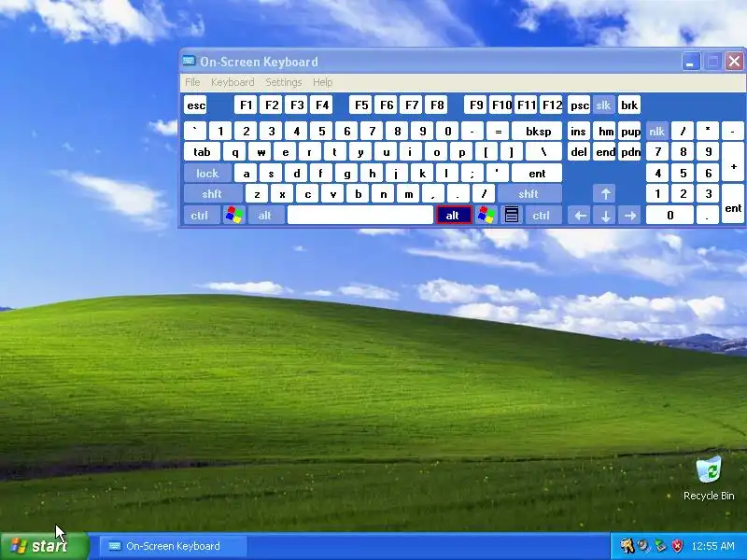
Task: Click the space bar key
Action: point(360,216)
